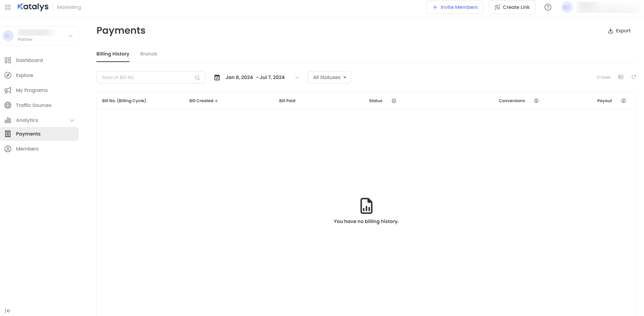The width and height of the screenshot is (644, 316).
Task: Click the refresh table icon
Action: [633, 77]
